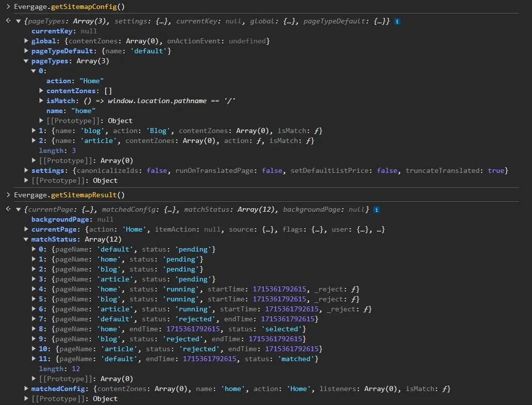Collapse the matchStatus Array(12) node
532x405 pixels.
tap(26, 240)
